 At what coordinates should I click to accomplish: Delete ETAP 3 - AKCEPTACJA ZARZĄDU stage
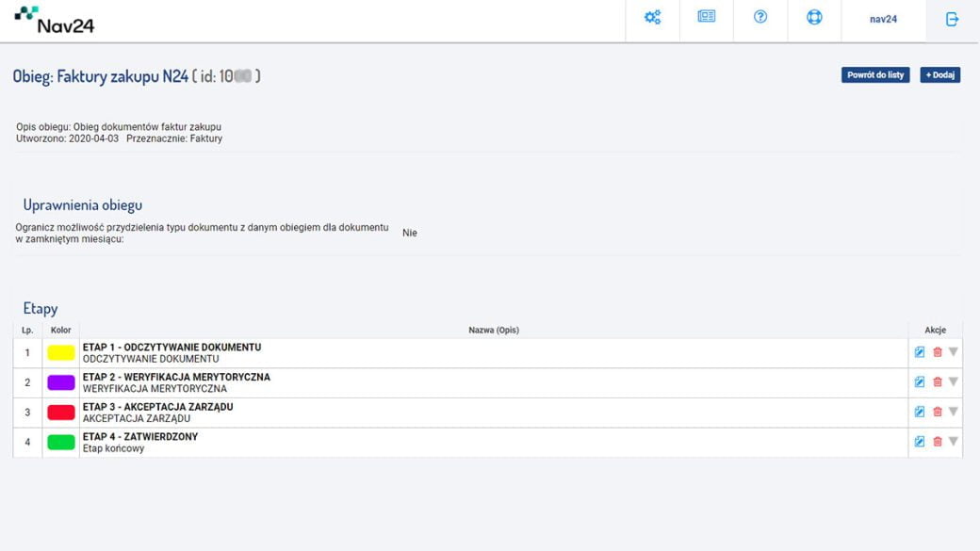937,412
